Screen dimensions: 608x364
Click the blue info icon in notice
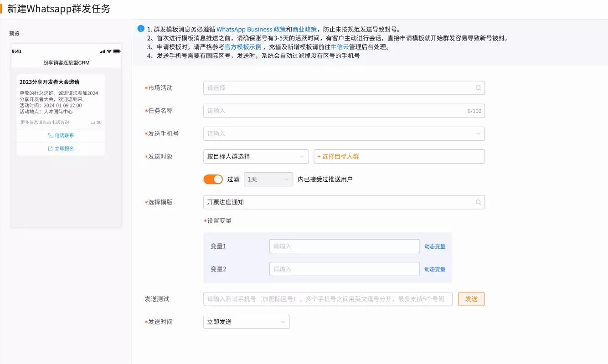[x=141, y=29]
